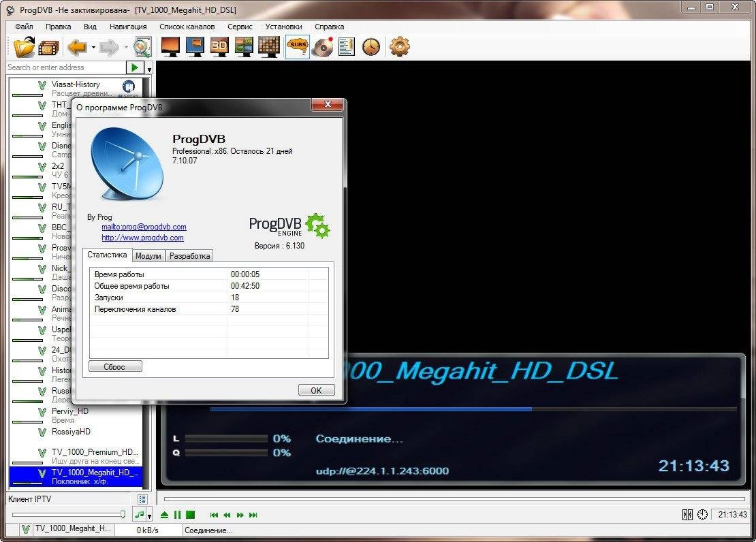This screenshot has height=542, width=756.
Task: Click the picture-in-picture blue monitor icon
Action: pyautogui.click(x=195, y=47)
